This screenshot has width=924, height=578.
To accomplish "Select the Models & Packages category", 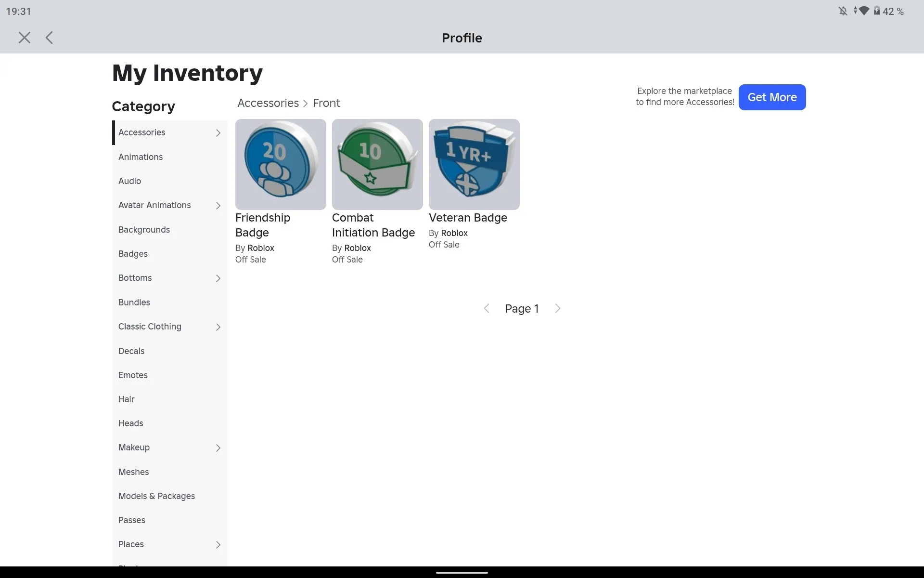I will 169,496.
